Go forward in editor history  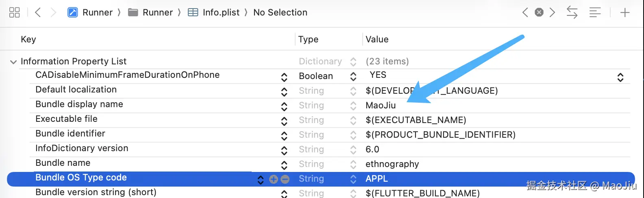click(x=53, y=13)
